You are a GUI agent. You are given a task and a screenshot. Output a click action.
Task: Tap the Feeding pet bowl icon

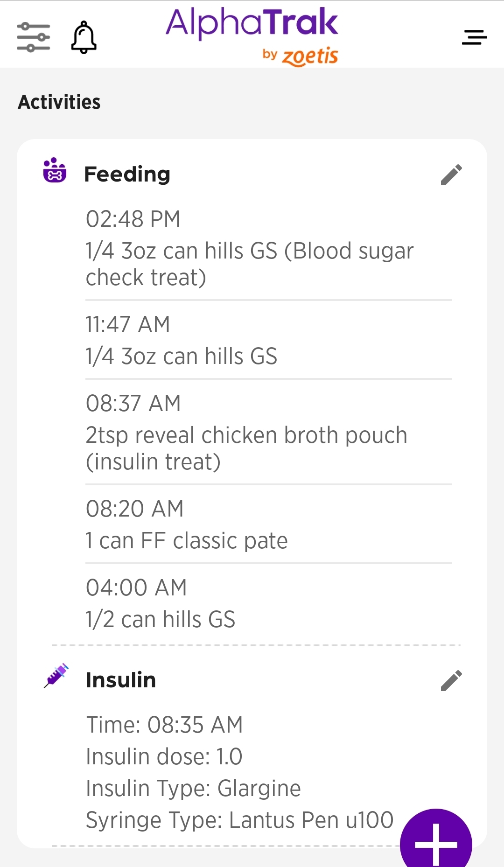pos(55,170)
